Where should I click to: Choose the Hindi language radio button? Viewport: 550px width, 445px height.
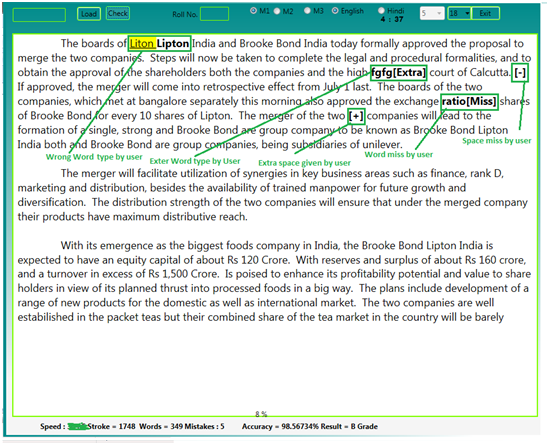381,11
